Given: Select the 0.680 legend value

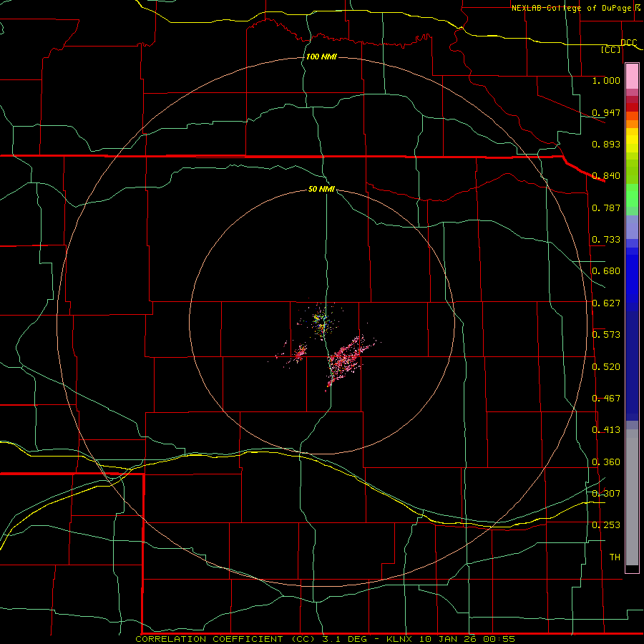Looking at the screenshot, I should tap(606, 271).
